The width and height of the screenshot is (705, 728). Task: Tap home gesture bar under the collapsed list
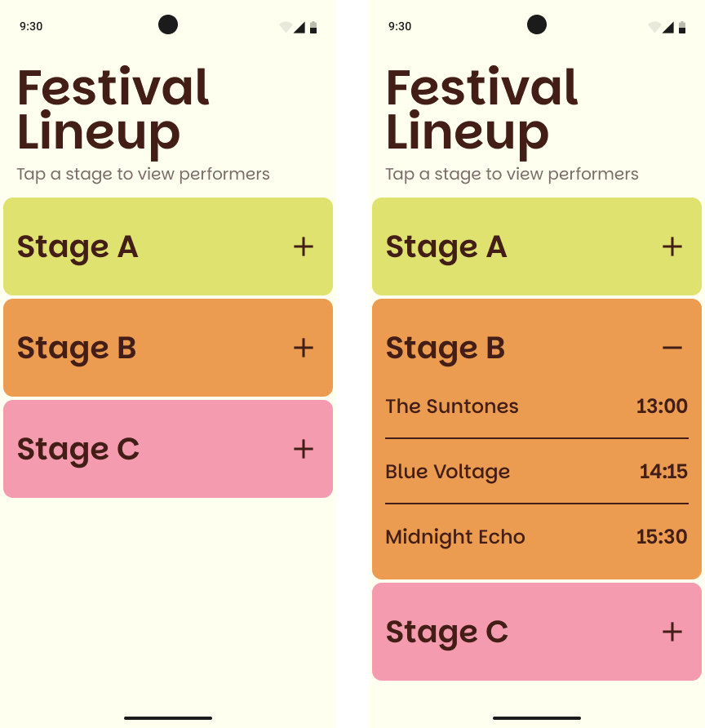click(168, 718)
